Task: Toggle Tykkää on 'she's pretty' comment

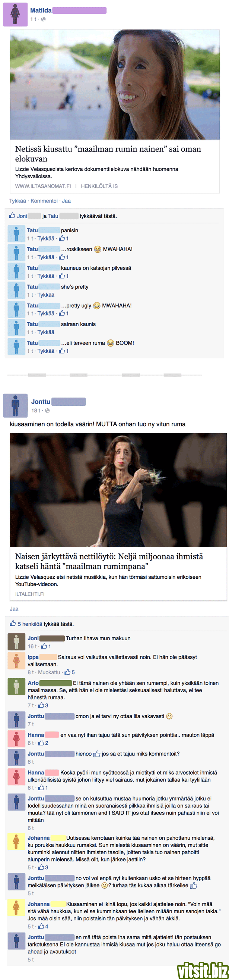Action: tap(45, 295)
